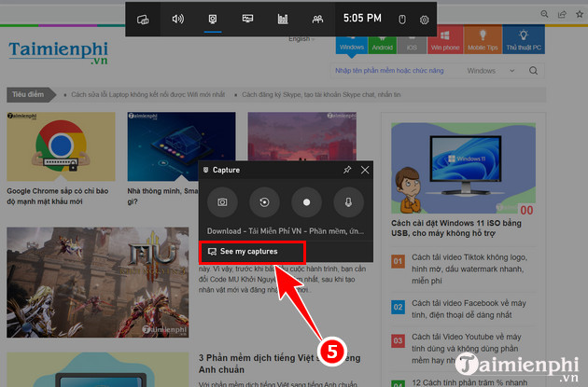
Task: Close the Capture widget
Action: pos(365,170)
